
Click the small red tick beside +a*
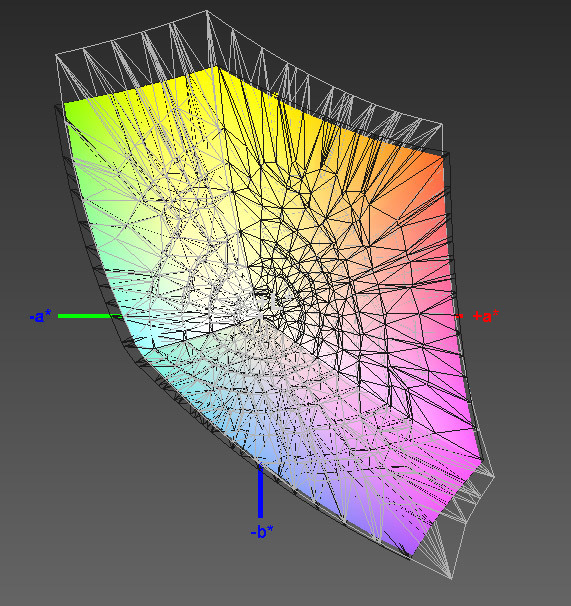click(459, 317)
